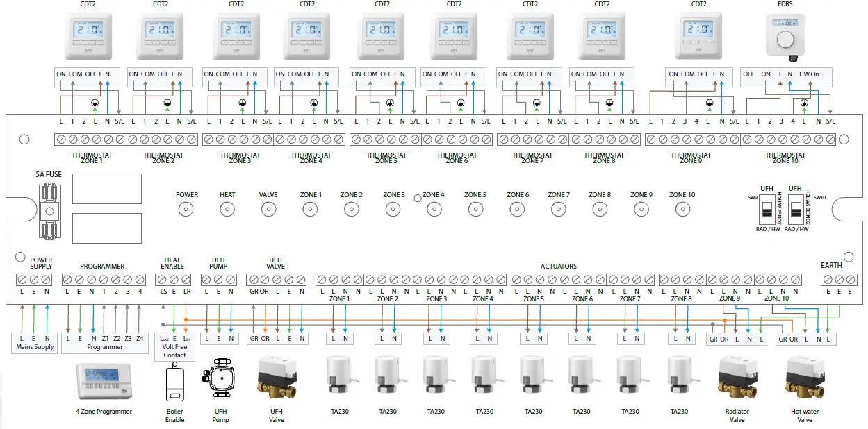This screenshot has width=868, height=429.
Task: Click the ZONE 1 indicator LED
Action: click(311, 210)
